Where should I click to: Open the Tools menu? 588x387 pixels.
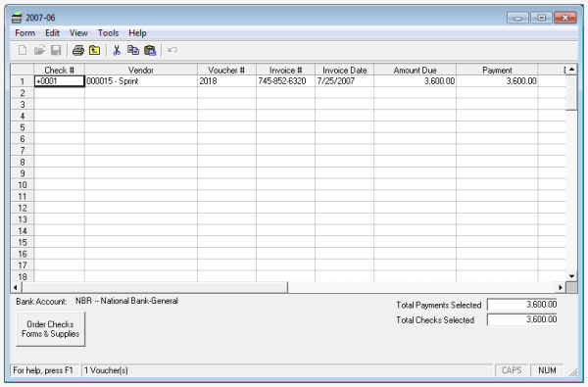(x=108, y=33)
